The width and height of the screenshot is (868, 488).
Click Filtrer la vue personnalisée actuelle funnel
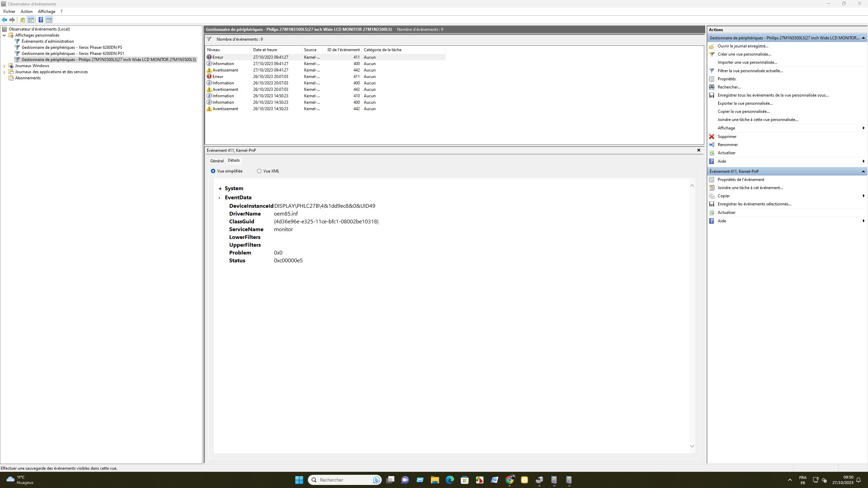[712, 71]
